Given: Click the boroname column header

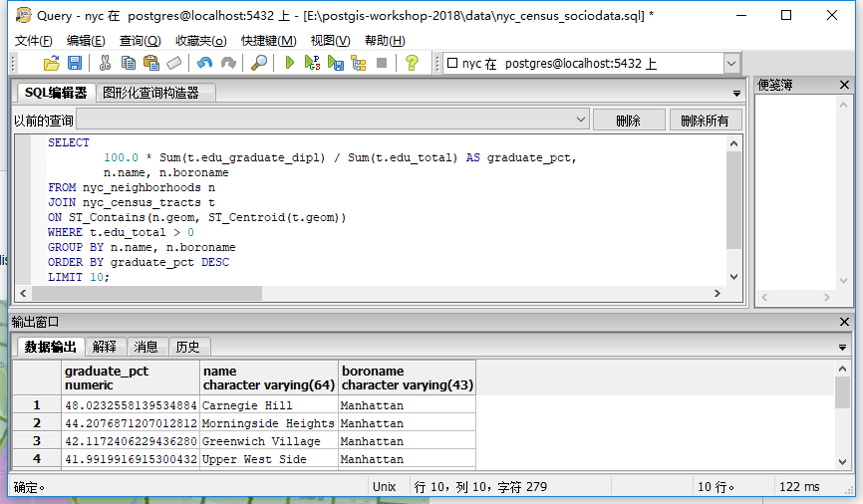Looking at the screenshot, I should pyautogui.click(x=407, y=378).
